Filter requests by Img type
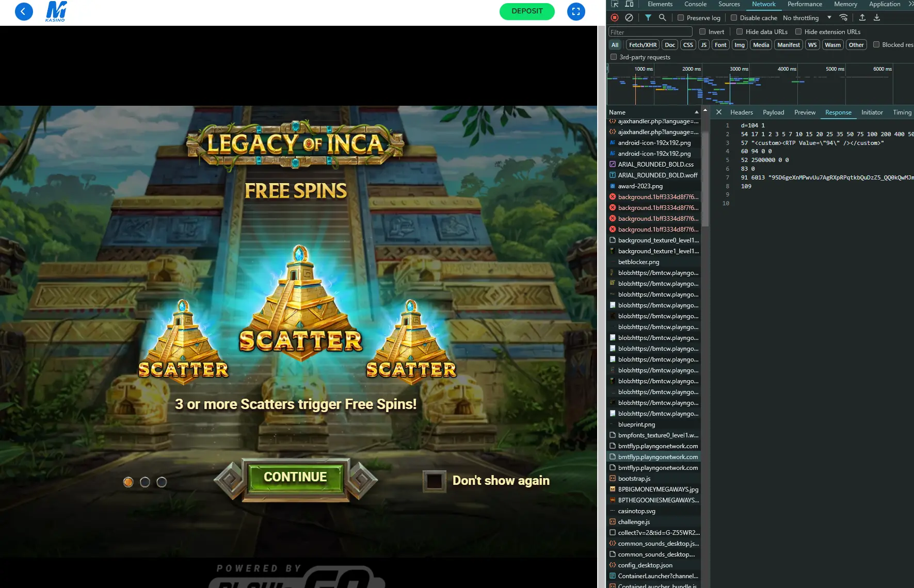Screen dimensions: 914x588 [740, 45]
